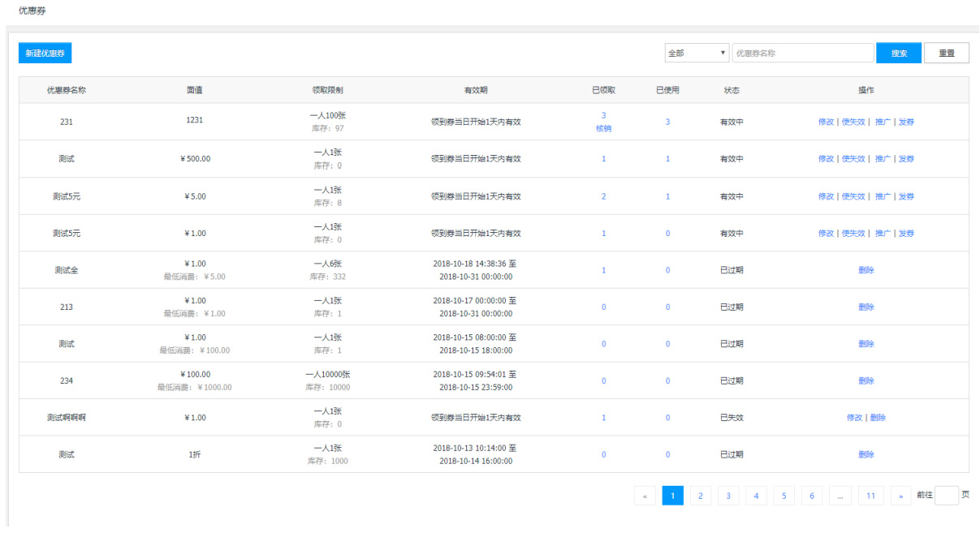Open the 全部 status filter dropdown
The image size is (980, 533).
[x=697, y=53]
